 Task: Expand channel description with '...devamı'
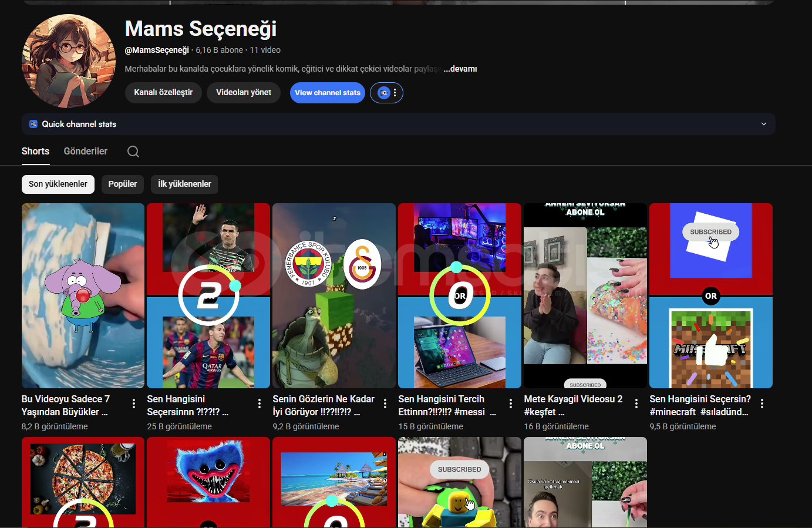click(460, 69)
